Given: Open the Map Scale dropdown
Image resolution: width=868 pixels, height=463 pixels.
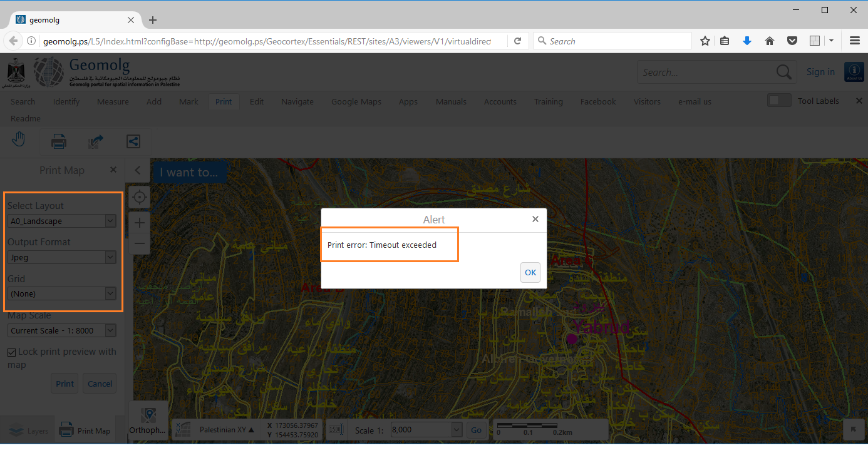Looking at the screenshot, I should click(62, 330).
